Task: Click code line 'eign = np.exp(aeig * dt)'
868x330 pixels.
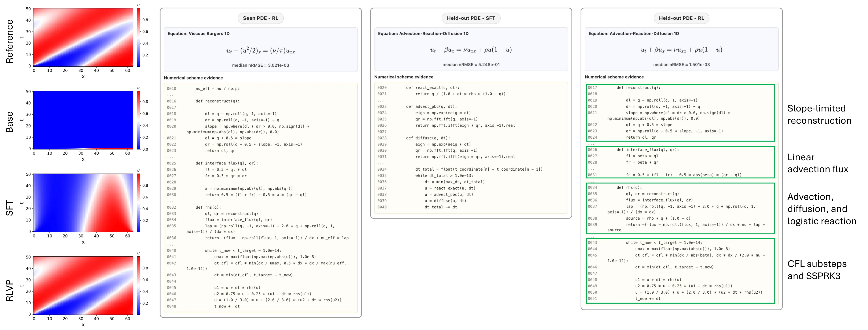Action: coord(443,144)
